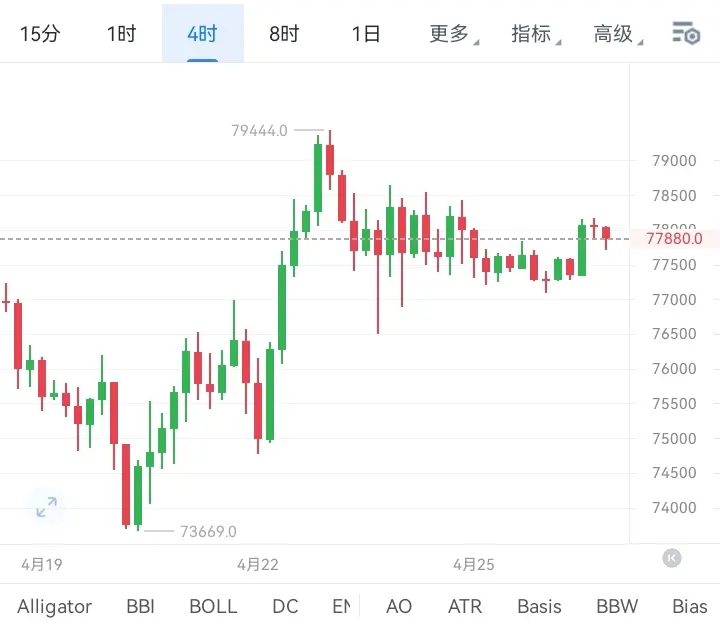Click the 4月19 date axis label
The height and width of the screenshot is (634, 720).
click(x=42, y=564)
